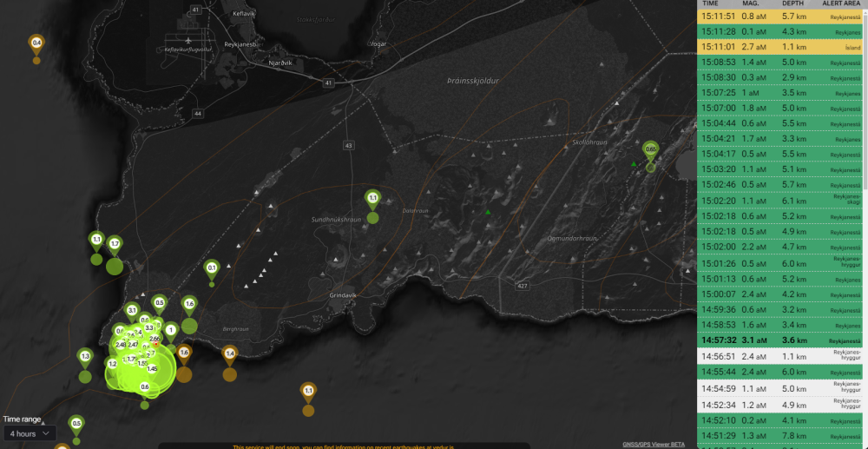Select the 0.1 magnitude earthquake pin
Viewport: 868px width, 449px height.
212,268
